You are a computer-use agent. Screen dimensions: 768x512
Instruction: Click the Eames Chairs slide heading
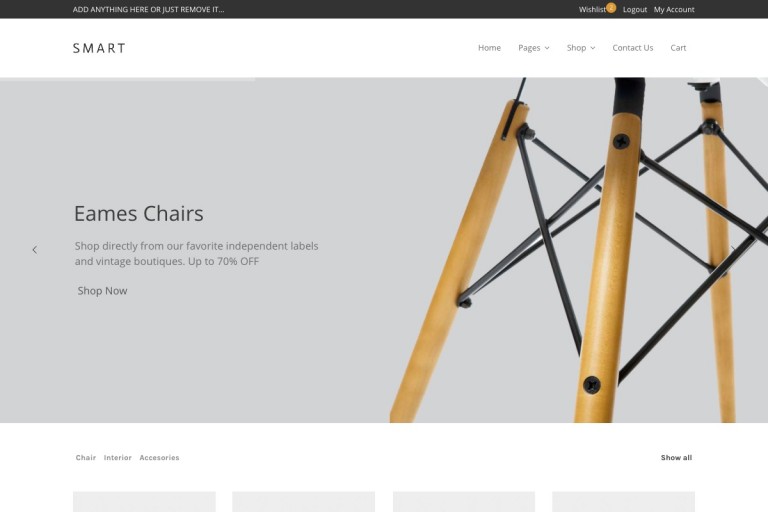[x=139, y=214]
